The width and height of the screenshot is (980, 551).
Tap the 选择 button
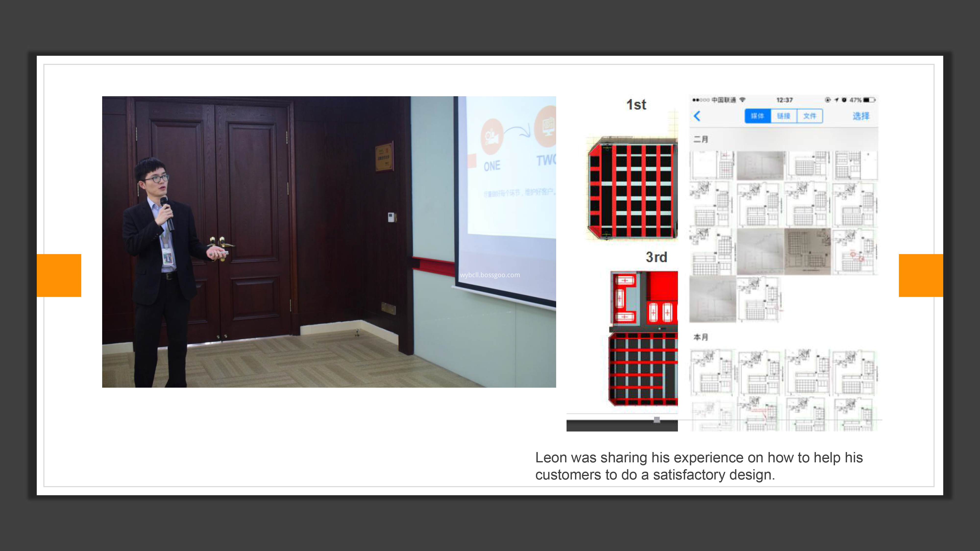tap(861, 116)
